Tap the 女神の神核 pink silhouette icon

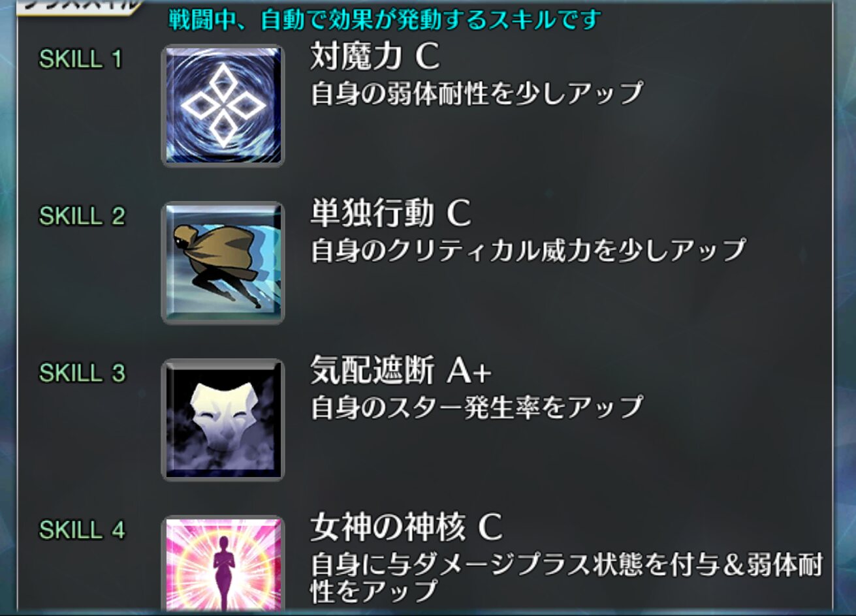click(223, 565)
